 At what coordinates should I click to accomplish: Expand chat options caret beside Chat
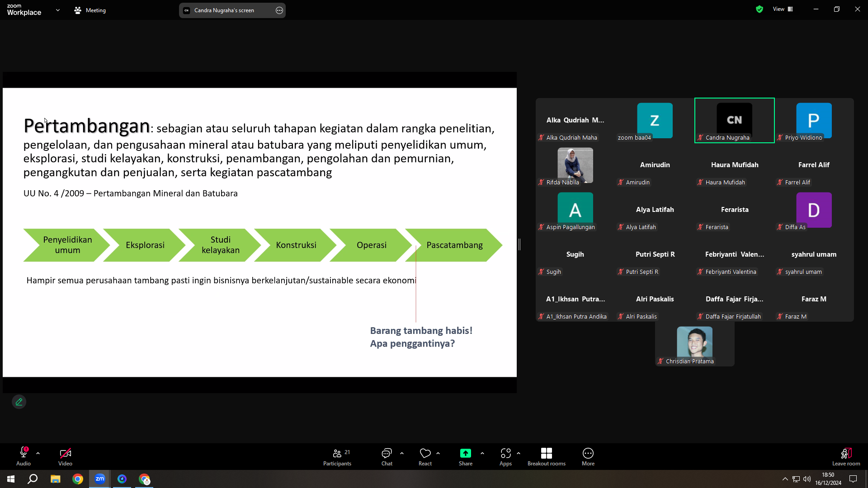coord(402,453)
